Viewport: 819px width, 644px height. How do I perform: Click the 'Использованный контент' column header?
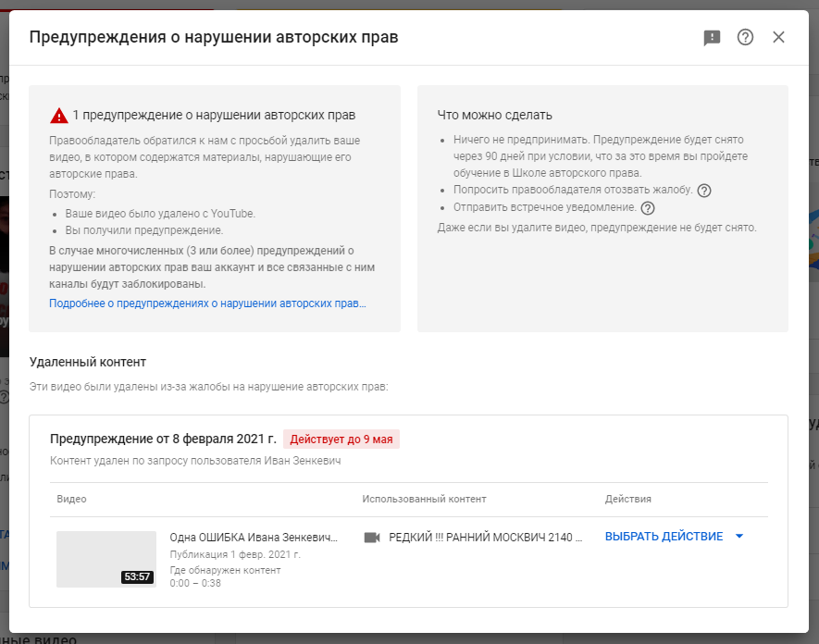tap(424, 500)
